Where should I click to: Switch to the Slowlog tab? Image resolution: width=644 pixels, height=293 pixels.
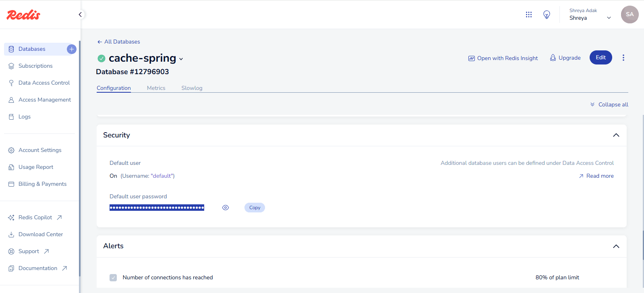[192, 88]
